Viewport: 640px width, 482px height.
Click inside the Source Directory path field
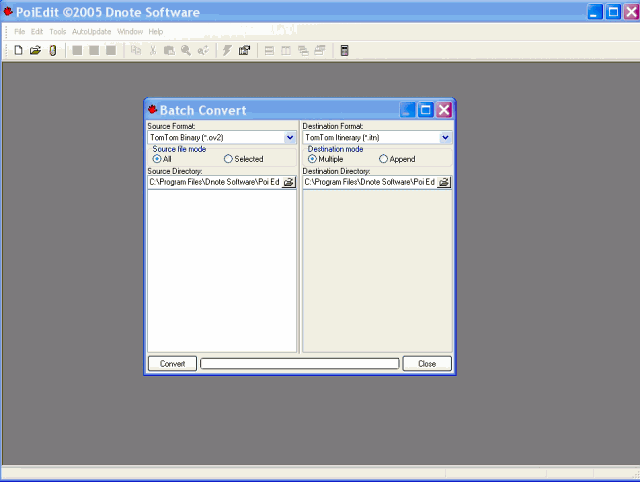point(214,182)
